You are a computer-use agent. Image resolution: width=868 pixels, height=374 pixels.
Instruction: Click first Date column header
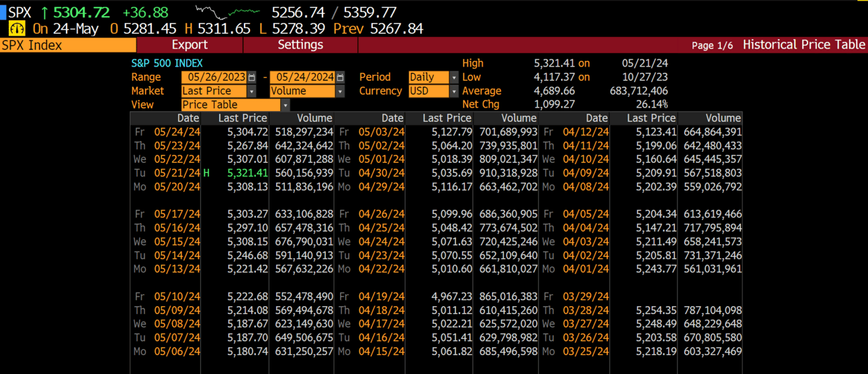click(x=188, y=118)
